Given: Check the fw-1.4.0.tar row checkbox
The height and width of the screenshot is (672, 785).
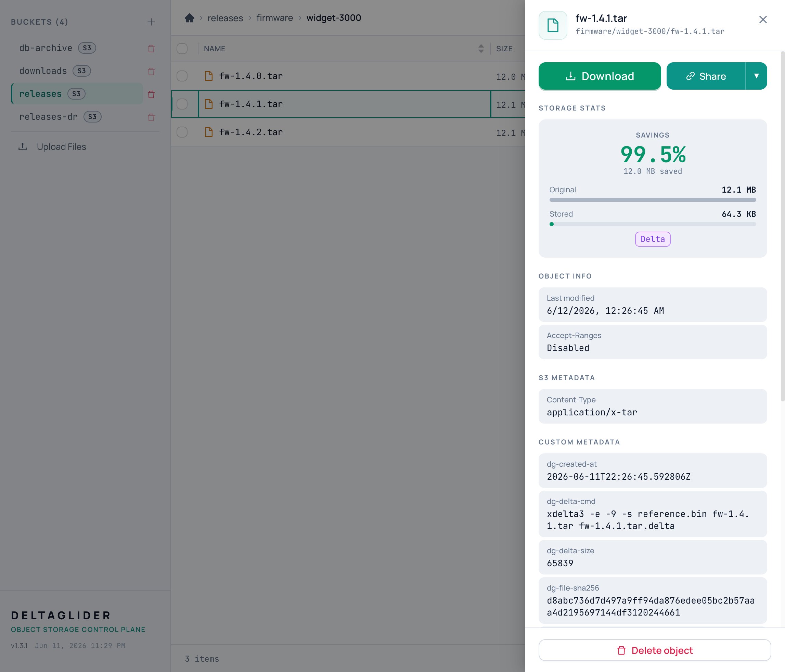Looking at the screenshot, I should 182,76.
